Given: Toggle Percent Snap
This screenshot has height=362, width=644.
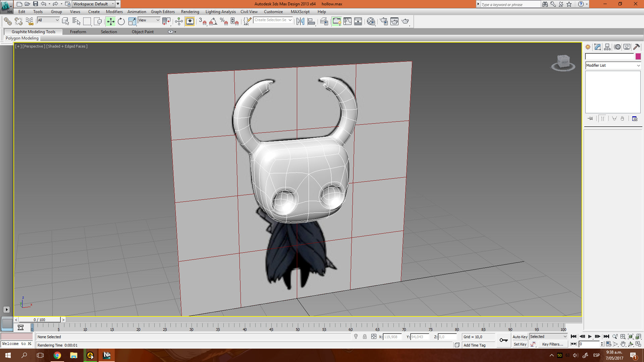Looking at the screenshot, I should tap(224, 21).
